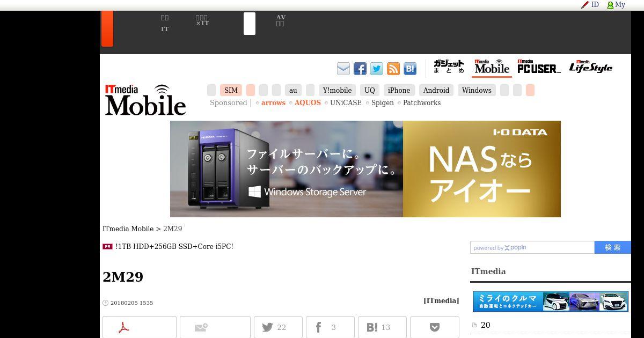Select the Y!mobile category tag
This screenshot has width=644, height=338.
tap(337, 90)
